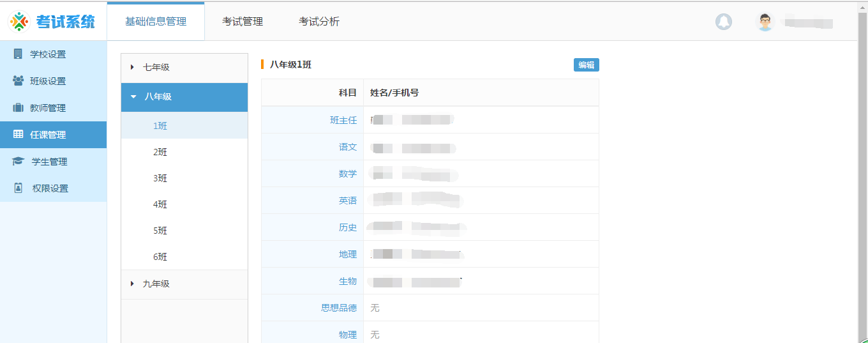Screen dimensions: 868x343
Task: Click the 班主任 row label
Action: pos(343,120)
